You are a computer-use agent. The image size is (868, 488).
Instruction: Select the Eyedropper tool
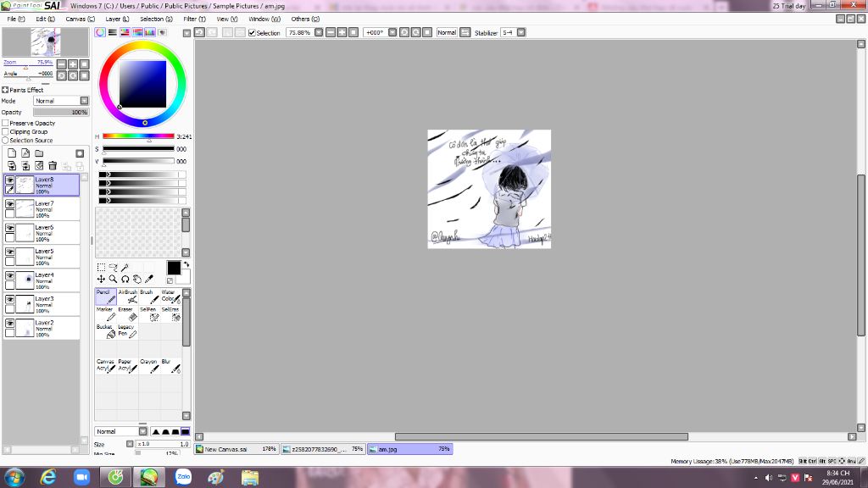click(x=149, y=280)
